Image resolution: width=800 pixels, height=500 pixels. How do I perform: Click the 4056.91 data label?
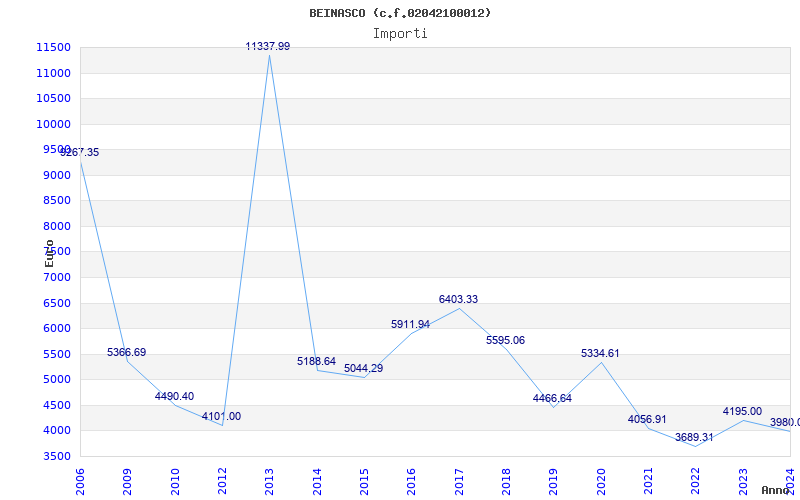[647, 419]
